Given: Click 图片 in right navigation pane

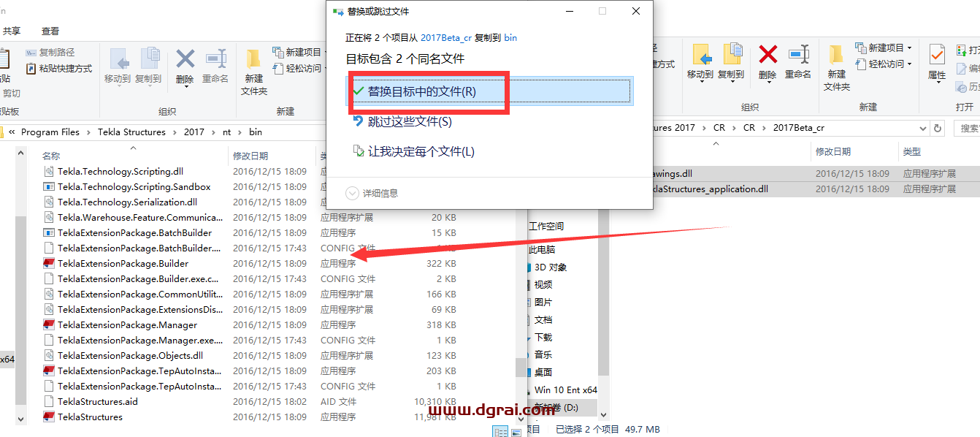Looking at the screenshot, I should tap(543, 303).
